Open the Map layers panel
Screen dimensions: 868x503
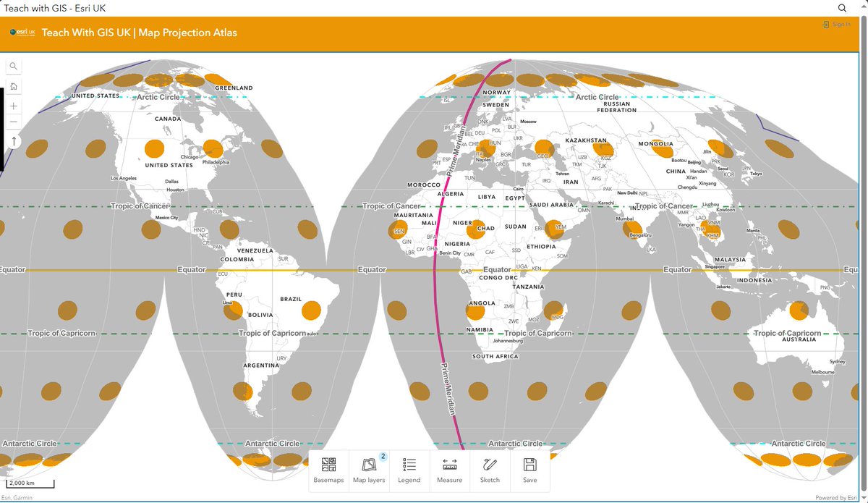(x=370, y=471)
